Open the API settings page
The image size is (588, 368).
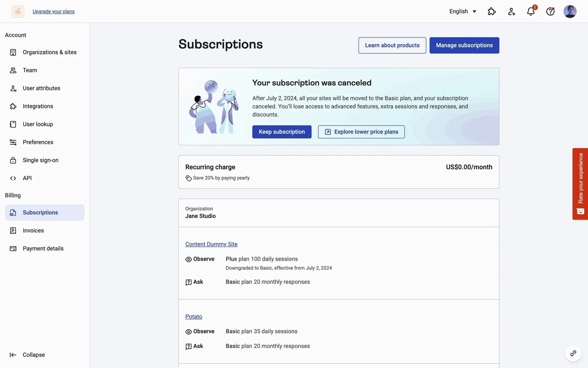pyautogui.click(x=27, y=178)
